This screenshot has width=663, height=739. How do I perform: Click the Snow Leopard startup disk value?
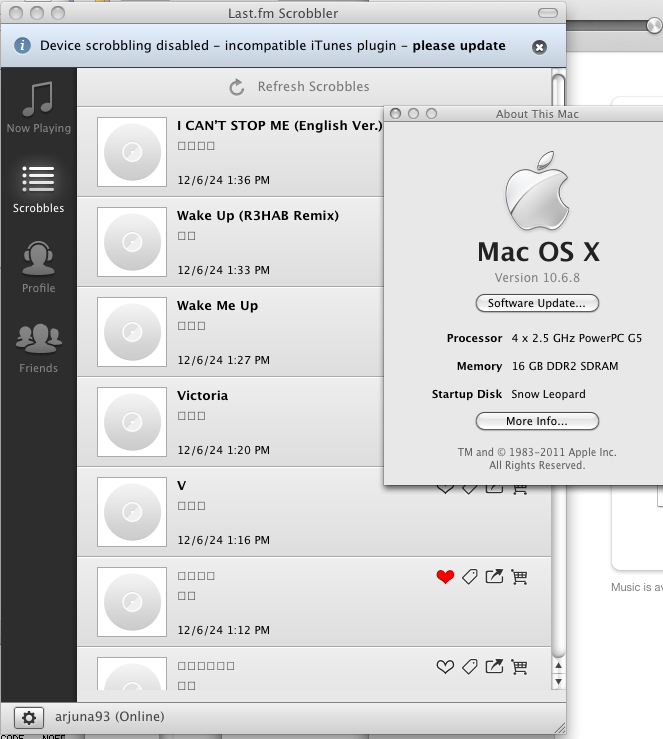548,394
